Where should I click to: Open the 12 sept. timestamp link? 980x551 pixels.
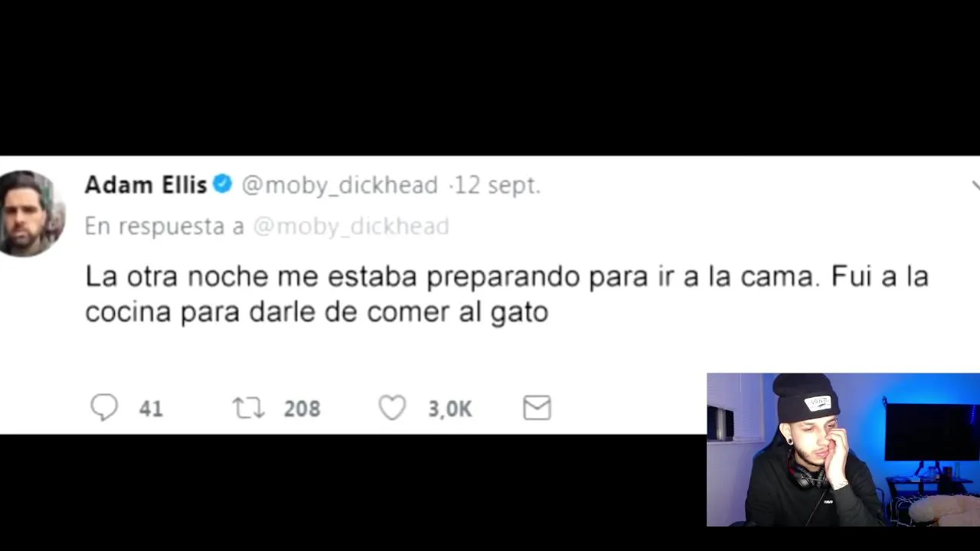pos(498,186)
